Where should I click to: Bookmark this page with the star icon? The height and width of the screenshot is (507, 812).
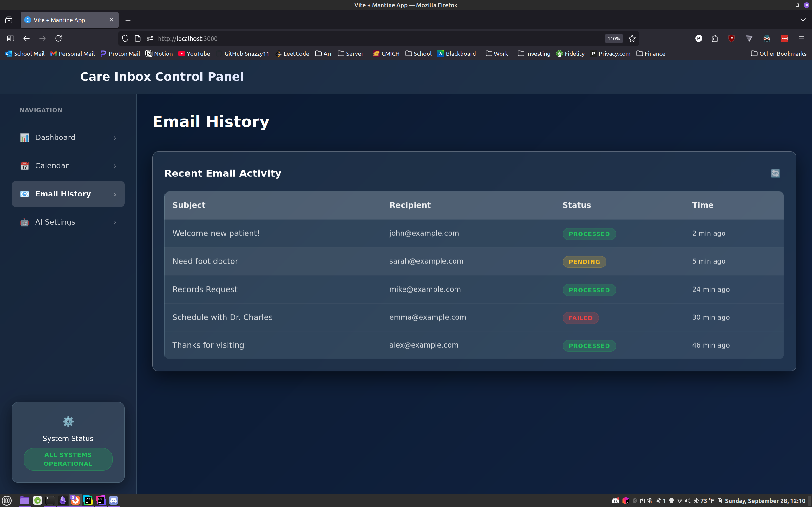click(632, 39)
